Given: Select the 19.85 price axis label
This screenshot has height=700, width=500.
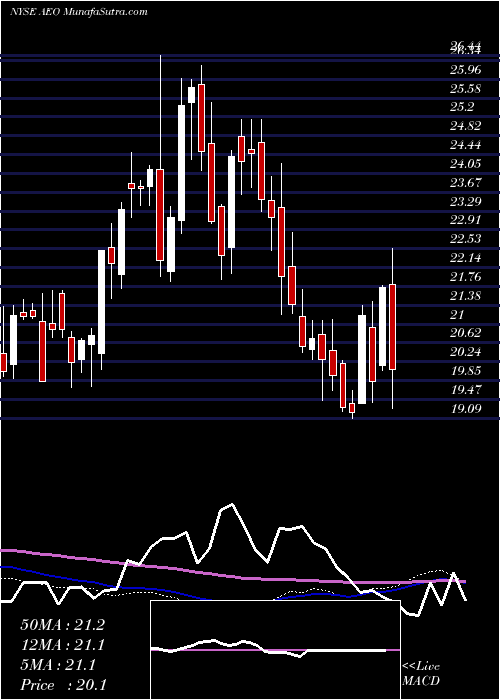Looking at the screenshot, I should point(466,371).
